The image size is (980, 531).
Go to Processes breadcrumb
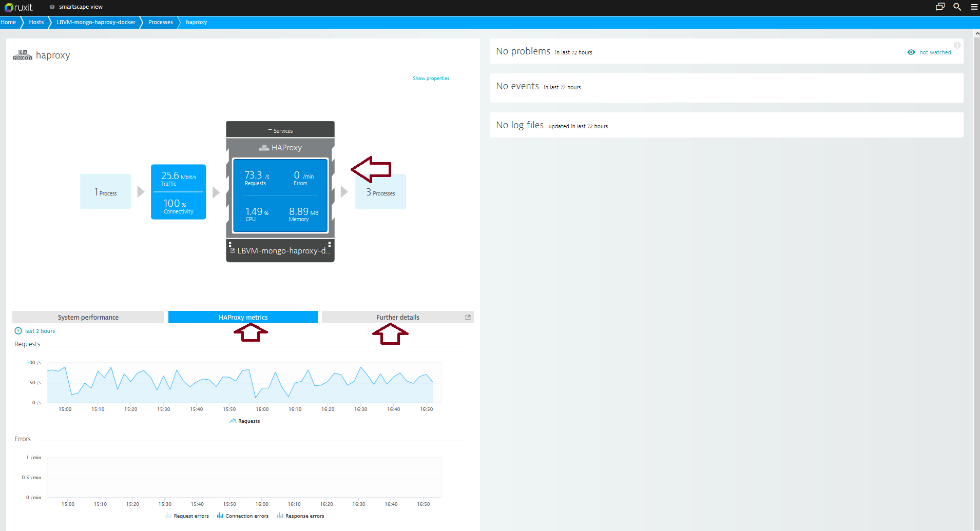161,23
